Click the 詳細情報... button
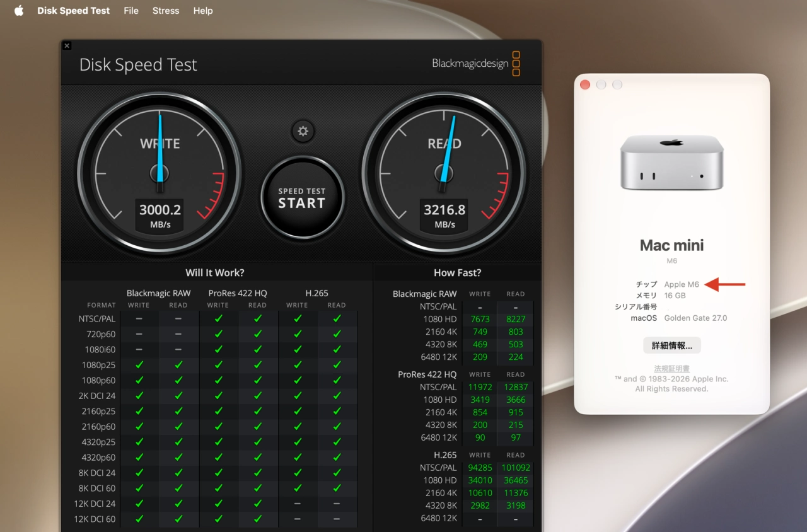 (672, 345)
